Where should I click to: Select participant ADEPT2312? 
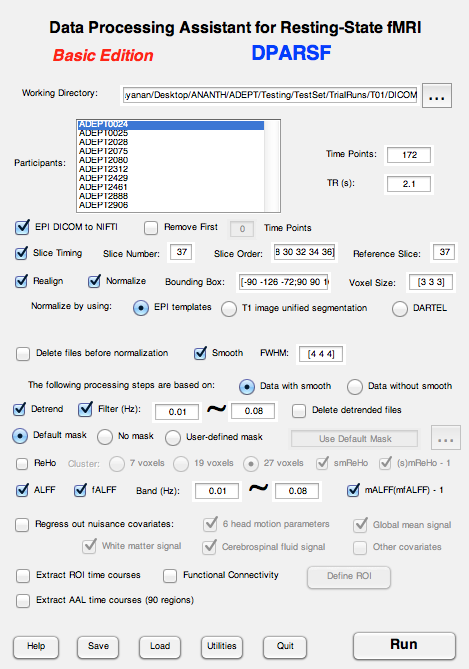point(171,169)
